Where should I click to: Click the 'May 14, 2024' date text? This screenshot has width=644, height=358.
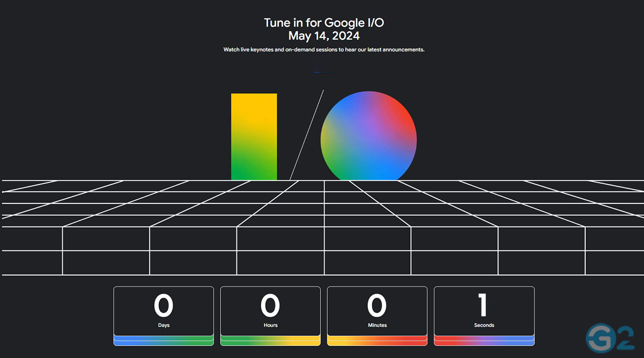coord(324,36)
